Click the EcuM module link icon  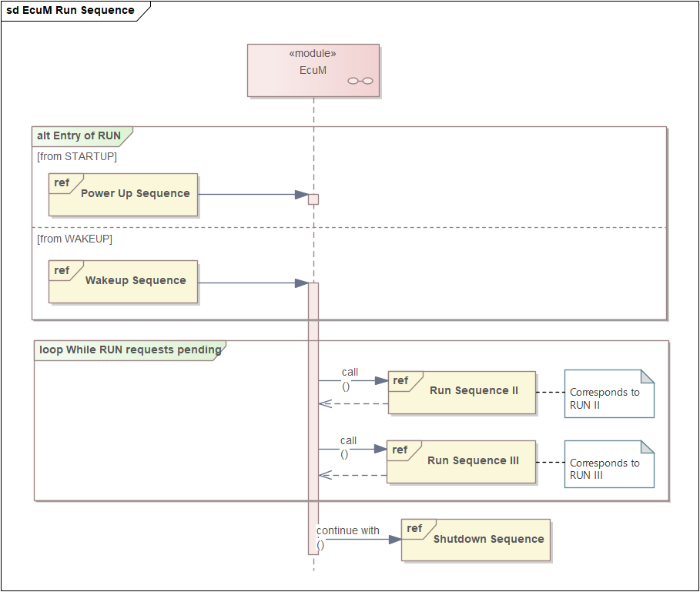360,81
